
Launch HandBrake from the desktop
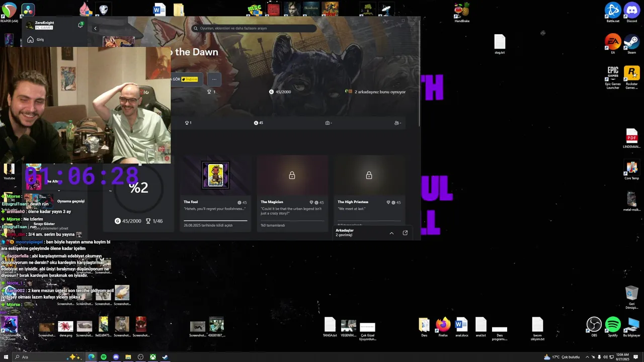(462, 12)
